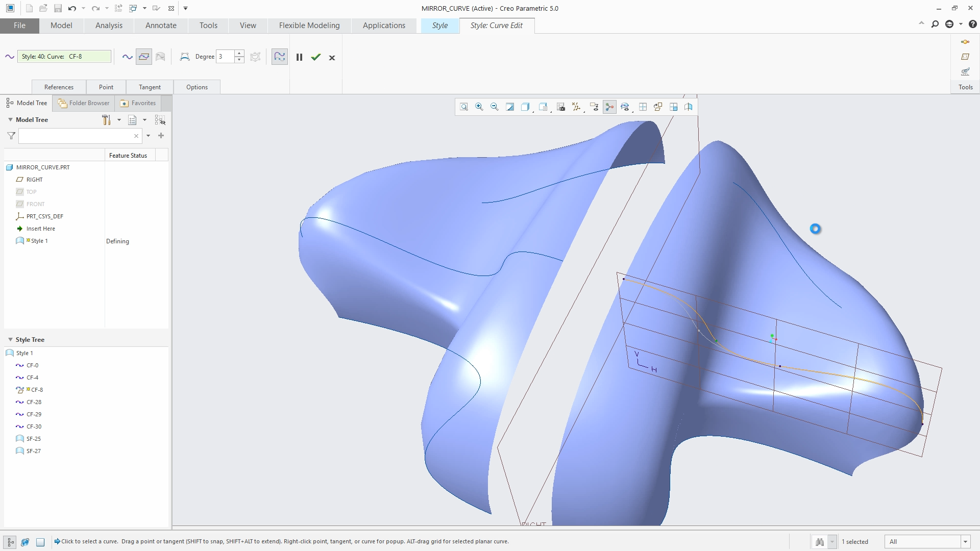This screenshot has height=551, width=980.
Task: Click the Zoom In magnifier icon
Action: coord(479,107)
